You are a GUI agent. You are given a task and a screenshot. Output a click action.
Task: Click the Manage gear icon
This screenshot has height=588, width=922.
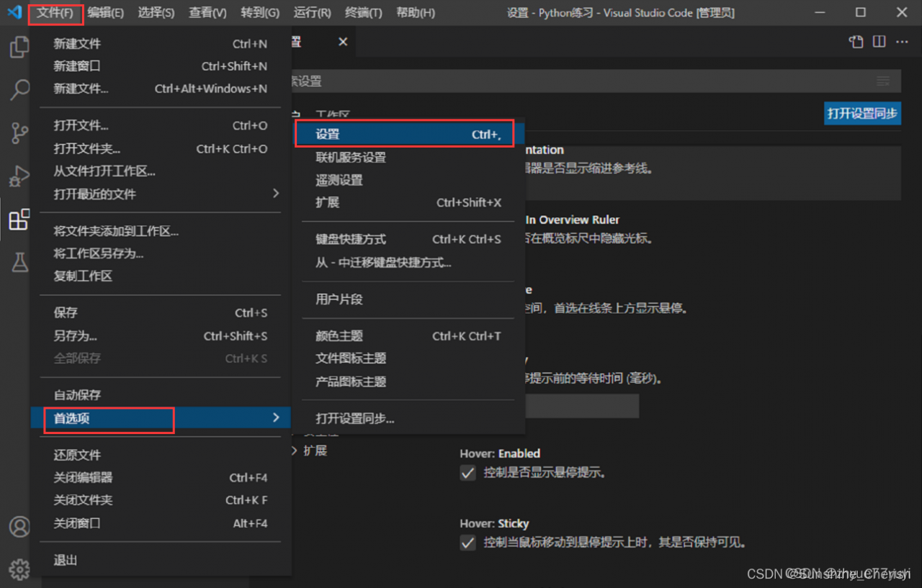(x=19, y=569)
